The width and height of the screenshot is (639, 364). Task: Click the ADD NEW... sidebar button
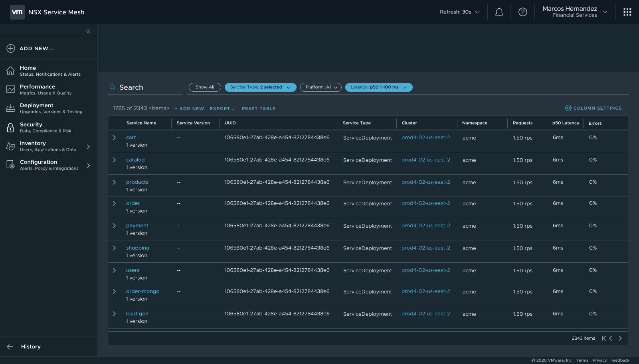(49, 48)
